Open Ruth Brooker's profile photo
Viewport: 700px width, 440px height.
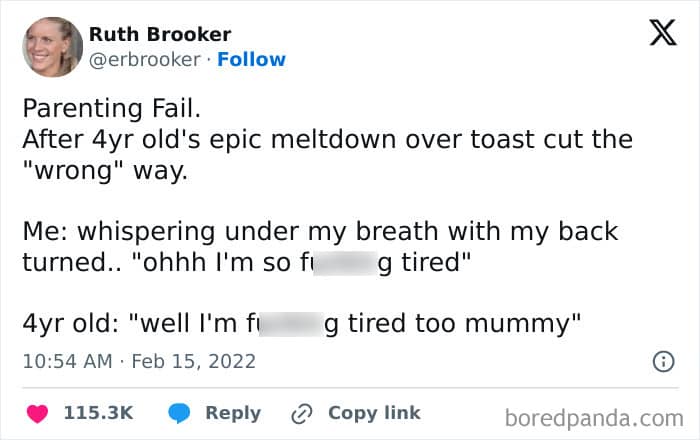(51, 47)
